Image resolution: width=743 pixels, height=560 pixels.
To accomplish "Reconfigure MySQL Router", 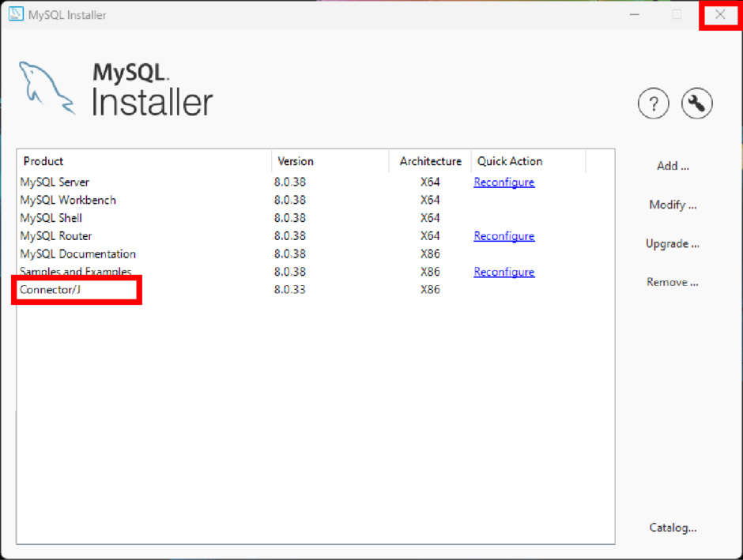I will (x=504, y=235).
